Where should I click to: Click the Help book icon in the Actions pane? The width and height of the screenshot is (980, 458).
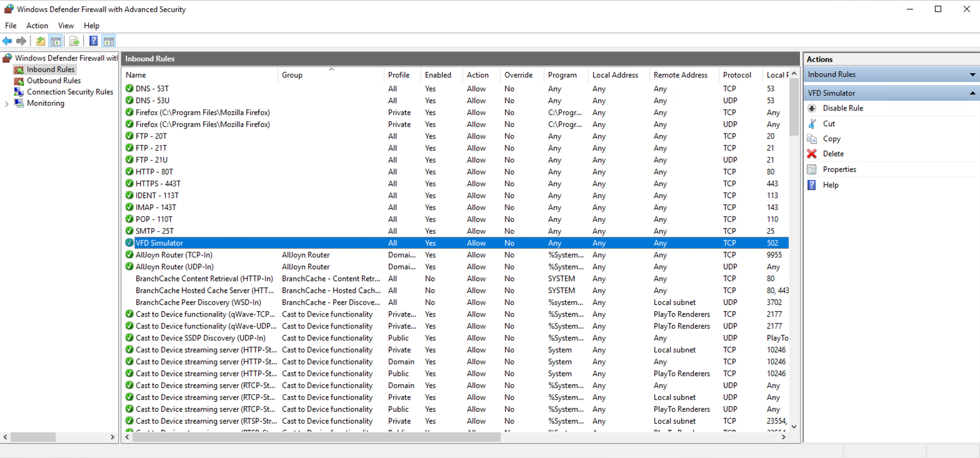click(812, 185)
